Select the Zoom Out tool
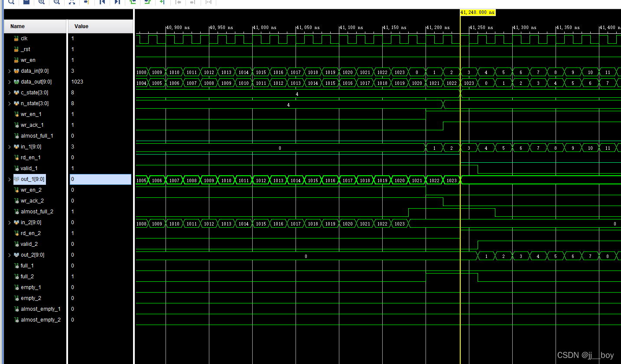621x364 pixels. [56, 3]
